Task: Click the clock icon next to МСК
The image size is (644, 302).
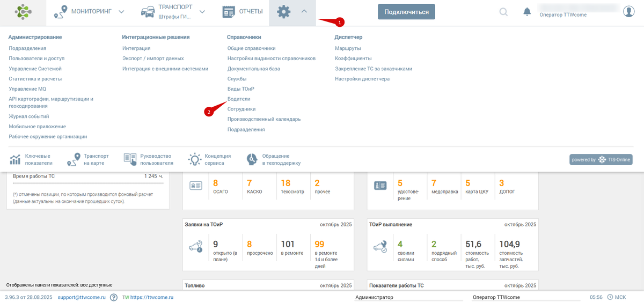Action: pos(610,297)
